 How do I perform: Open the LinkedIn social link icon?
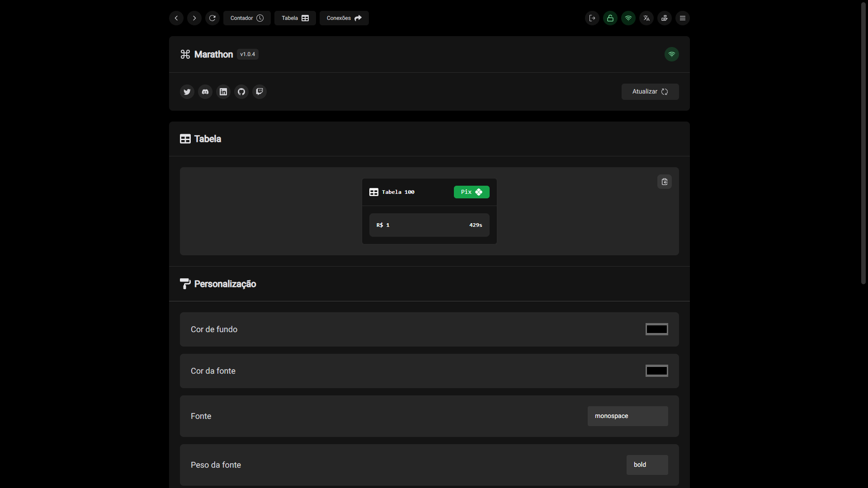223,92
